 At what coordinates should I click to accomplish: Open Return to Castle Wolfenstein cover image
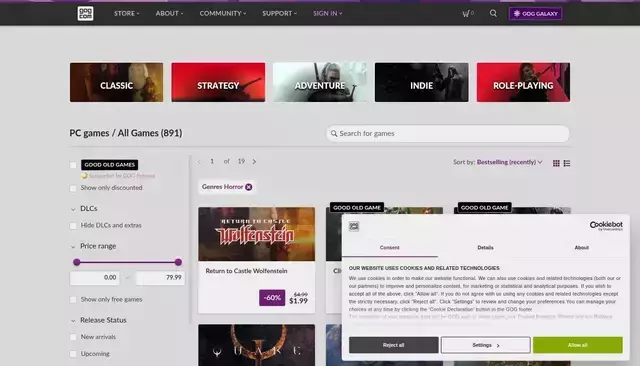coord(256,234)
